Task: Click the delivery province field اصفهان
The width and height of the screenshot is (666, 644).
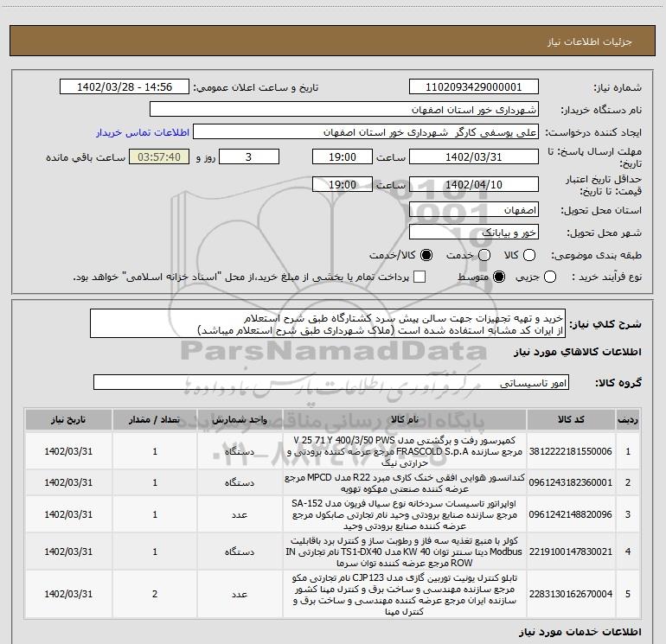Action: [474, 210]
